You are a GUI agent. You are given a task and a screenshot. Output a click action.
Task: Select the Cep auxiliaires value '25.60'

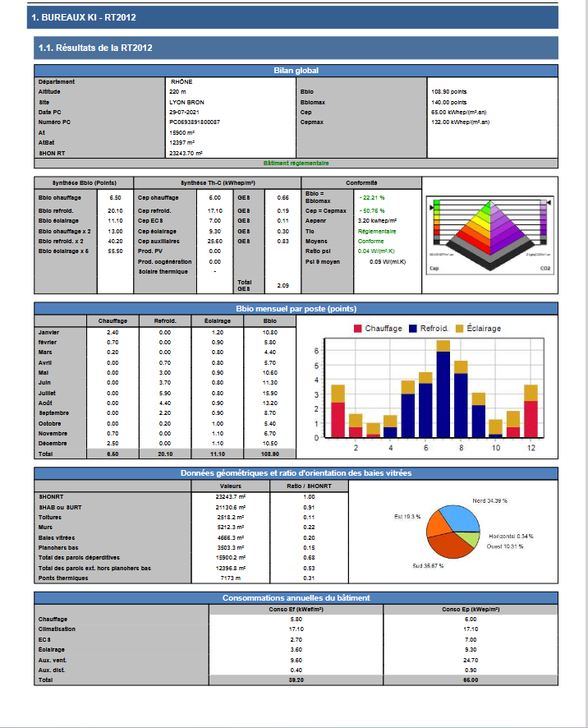coord(215,242)
